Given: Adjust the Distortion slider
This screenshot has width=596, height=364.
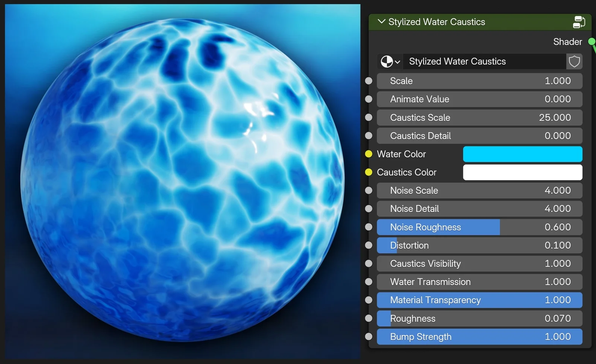Looking at the screenshot, I should (479, 245).
